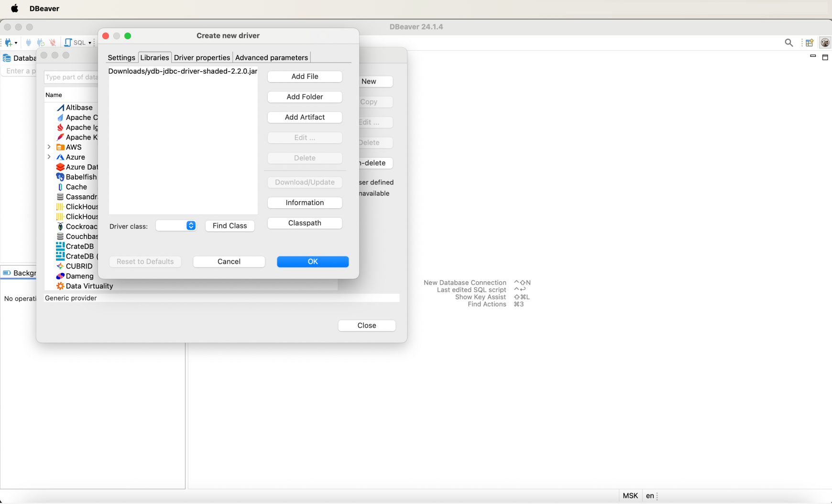Open the Driver class dropdown
Image resolution: width=832 pixels, height=504 pixels.
pyautogui.click(x=191, y=225)
